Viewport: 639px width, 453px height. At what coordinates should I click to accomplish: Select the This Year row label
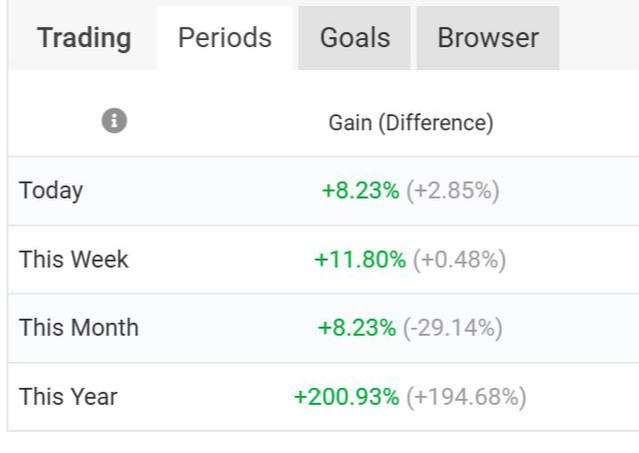(68, 397)
